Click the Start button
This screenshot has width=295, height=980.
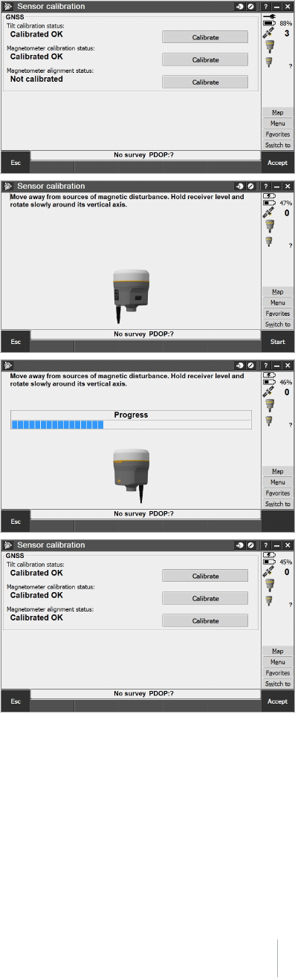277,342
